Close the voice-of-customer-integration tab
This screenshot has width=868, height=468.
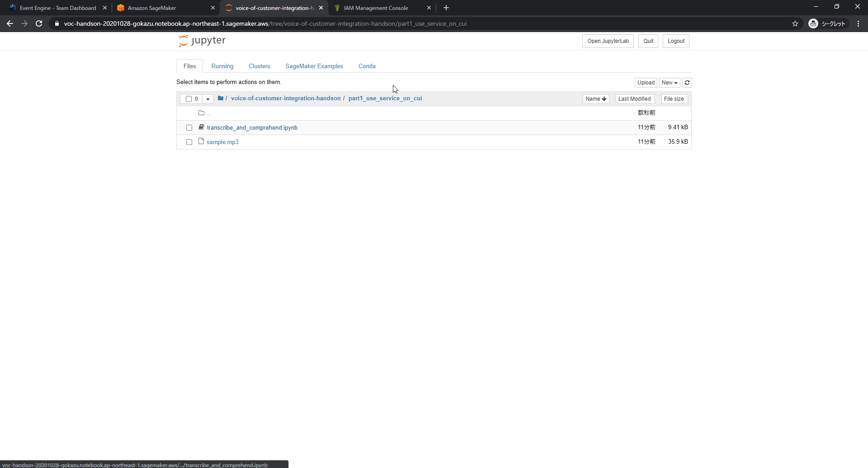click(x=321, y=8)
